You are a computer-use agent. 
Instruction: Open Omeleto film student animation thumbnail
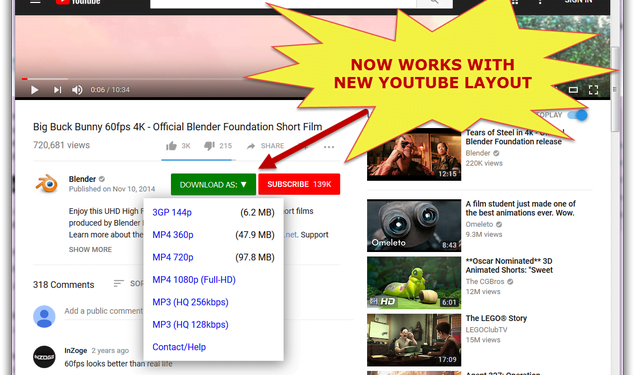(414, 225)
